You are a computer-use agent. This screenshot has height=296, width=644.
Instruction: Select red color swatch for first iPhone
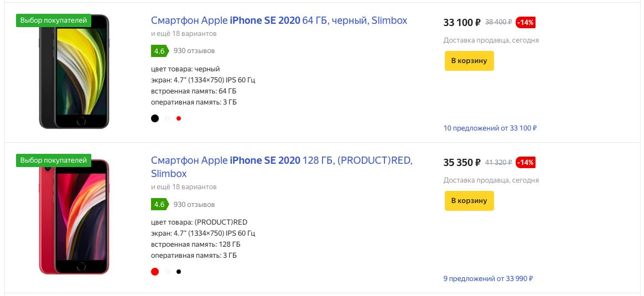(x=179, y=118)
